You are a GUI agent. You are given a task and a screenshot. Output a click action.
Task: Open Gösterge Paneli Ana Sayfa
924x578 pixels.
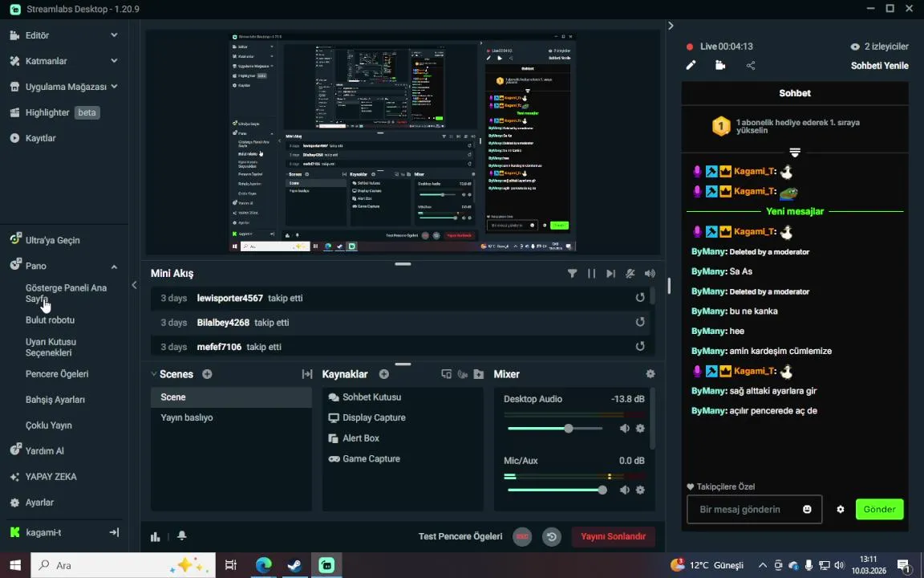point(66,293)
